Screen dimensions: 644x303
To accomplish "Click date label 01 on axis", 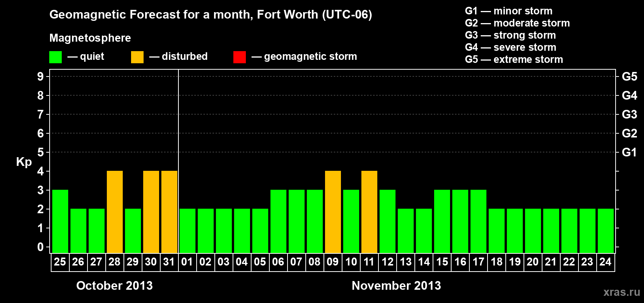I will pos(187,262).
